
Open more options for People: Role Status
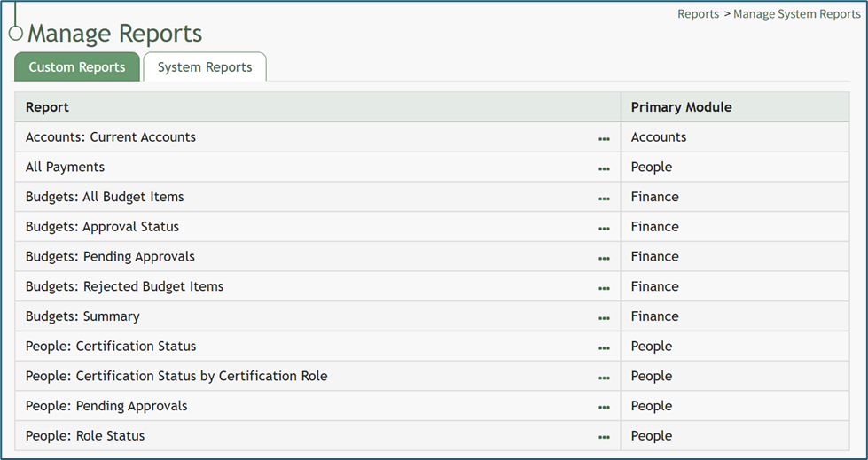pos(604,437)
